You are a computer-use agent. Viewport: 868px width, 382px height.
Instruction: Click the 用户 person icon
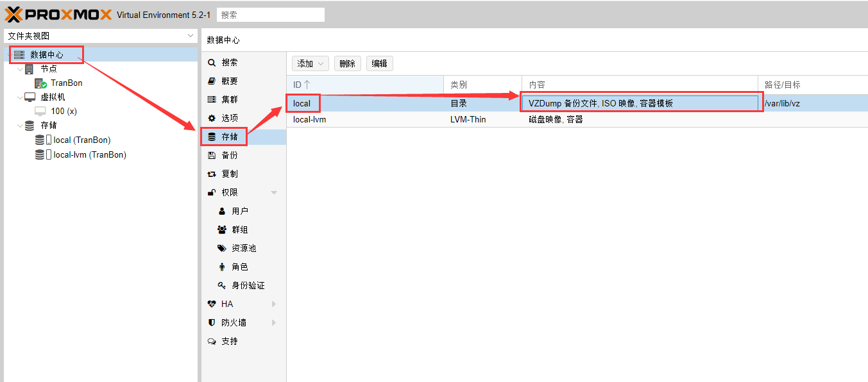[x=222, y=211]
